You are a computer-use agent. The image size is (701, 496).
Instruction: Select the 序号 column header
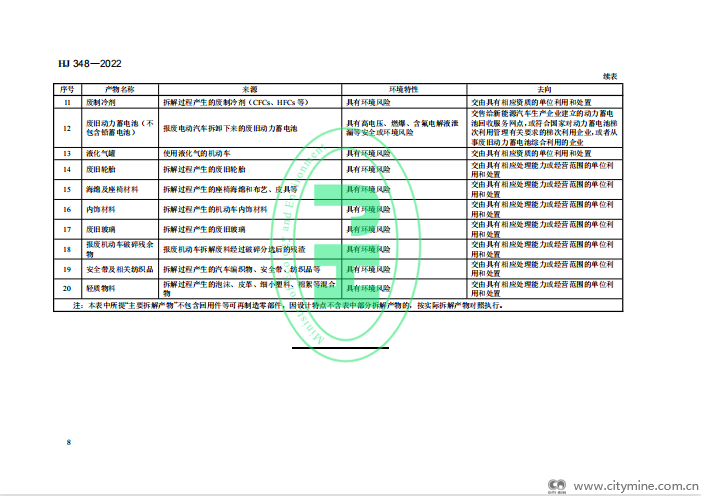pyautogui.click(x=66, y=89)
